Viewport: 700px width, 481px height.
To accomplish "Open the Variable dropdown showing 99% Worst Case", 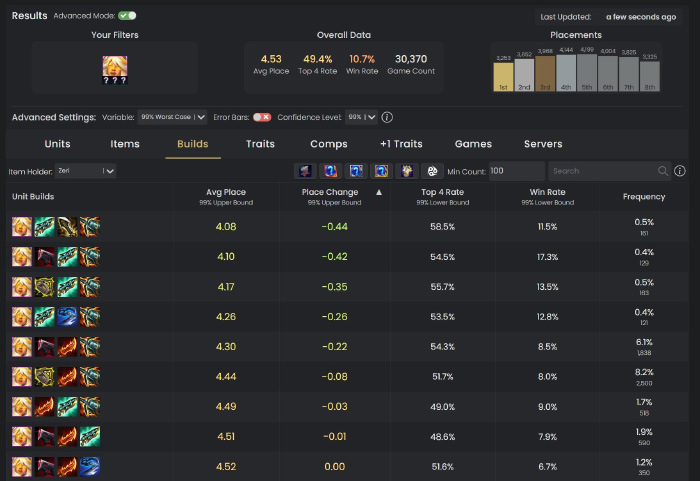I will click(171, 117).
